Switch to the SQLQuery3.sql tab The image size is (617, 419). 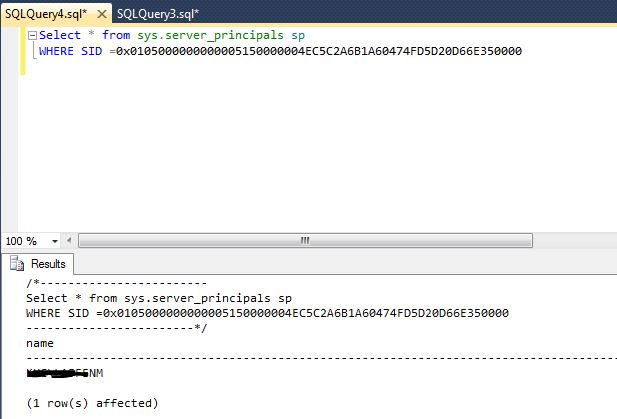158,14
